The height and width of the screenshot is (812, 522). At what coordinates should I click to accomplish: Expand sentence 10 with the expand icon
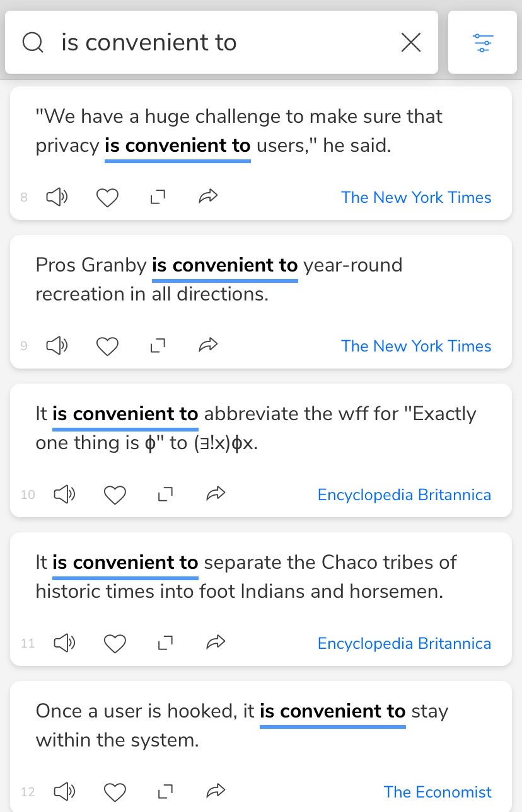[165, 495]
